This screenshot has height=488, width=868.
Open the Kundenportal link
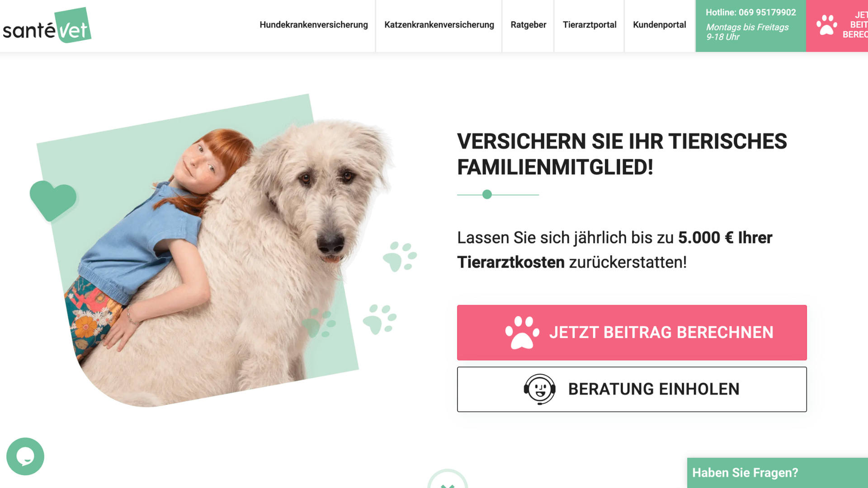coord(659,25)
